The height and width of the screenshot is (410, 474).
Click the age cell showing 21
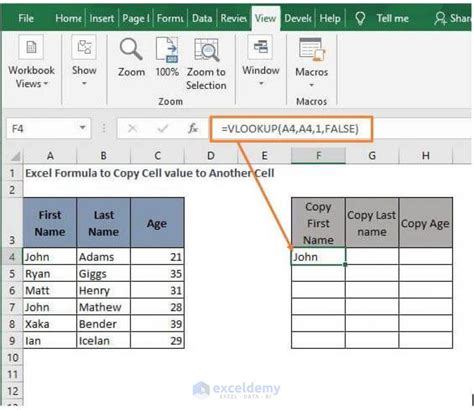pyautogui.click(x=157, y=257)
